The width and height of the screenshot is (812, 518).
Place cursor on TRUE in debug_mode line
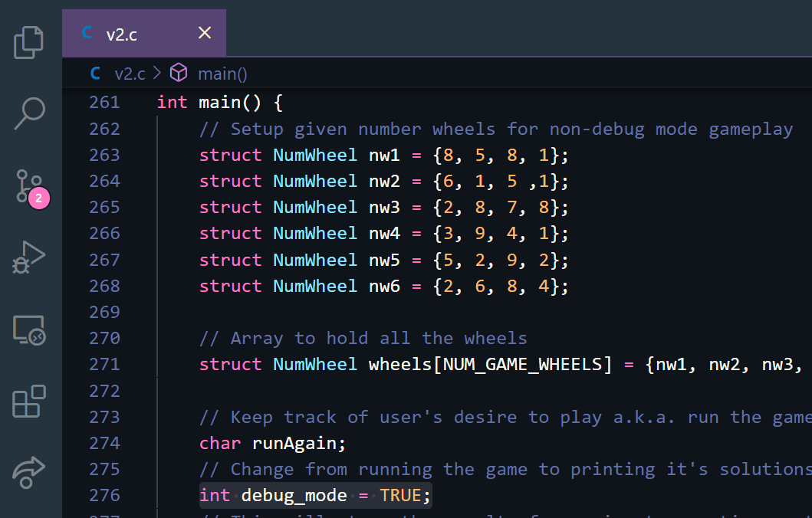(x=400, y=496)
